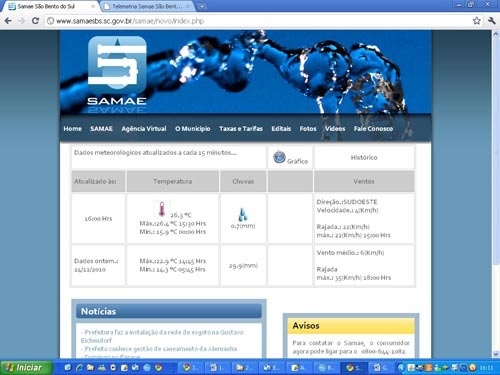
Task: Click the 0.7(mm) rainfall value
Action: tap(243, 226)
